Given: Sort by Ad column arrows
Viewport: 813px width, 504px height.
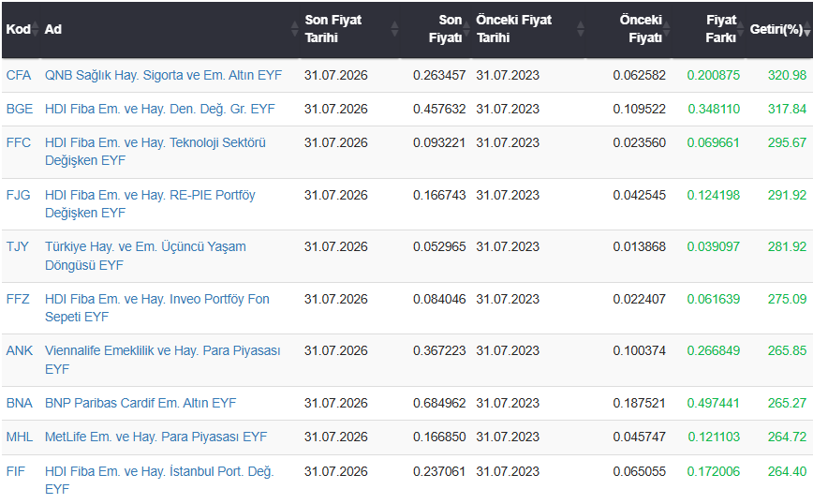Looking at the screenshot, I should (294, 29).
